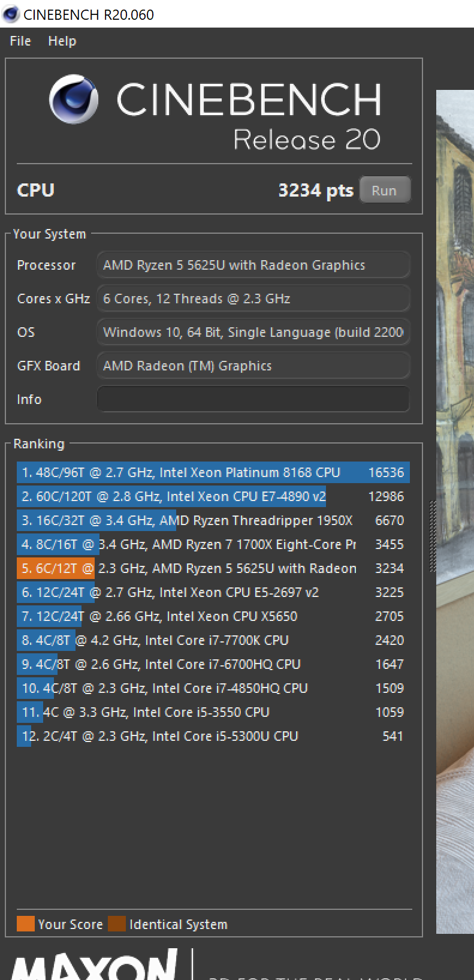
Task: Click the 16536 score value
Action: click(387, 472)
